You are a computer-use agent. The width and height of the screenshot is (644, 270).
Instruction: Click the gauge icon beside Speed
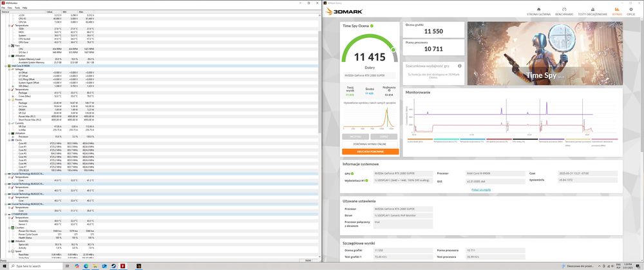click(12, 251)
